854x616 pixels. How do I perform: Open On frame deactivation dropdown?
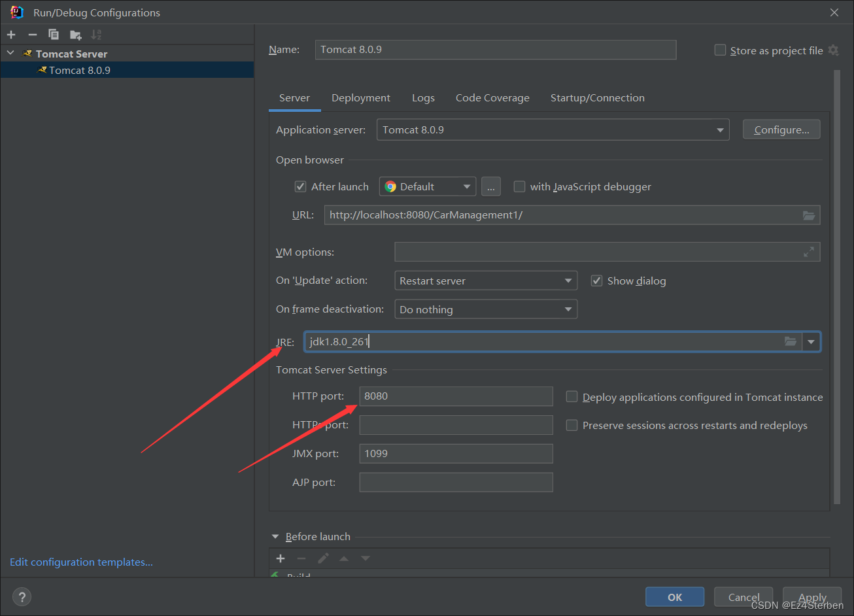(x=486, y=309)
